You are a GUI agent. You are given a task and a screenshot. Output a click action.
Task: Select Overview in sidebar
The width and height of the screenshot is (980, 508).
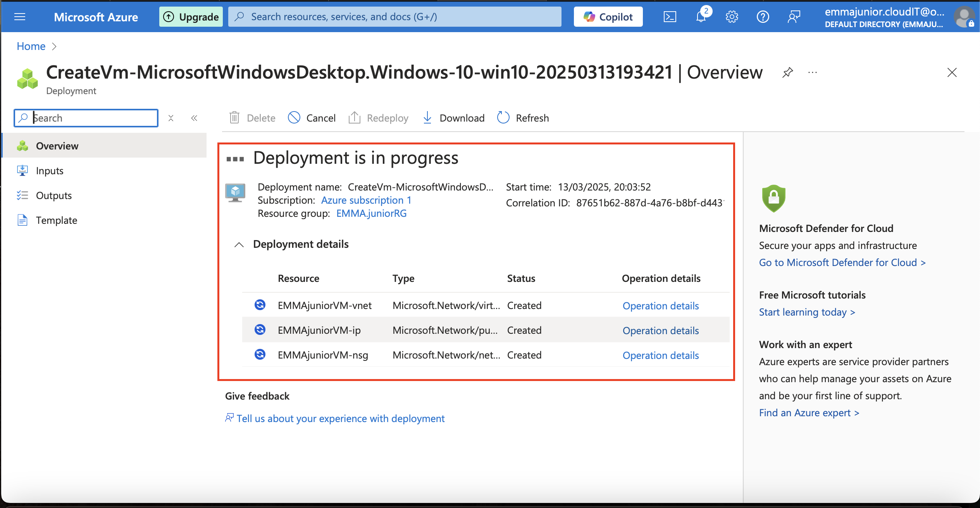click(105, 146)
